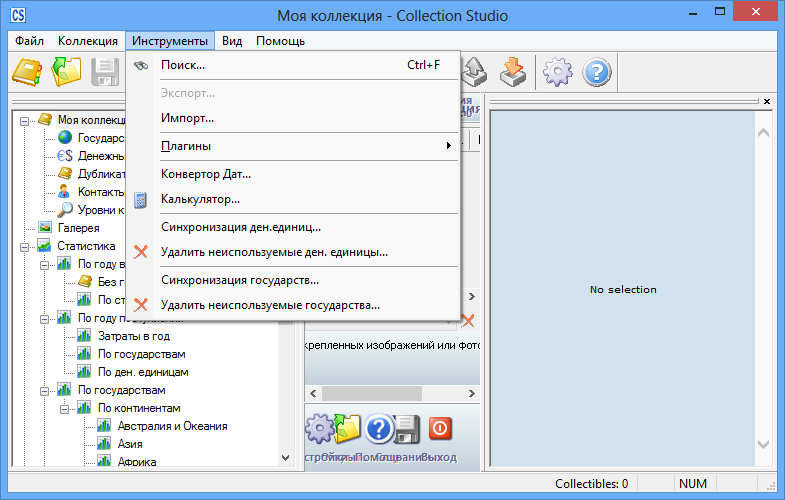Screen dimensions: 785x500
Task: Click the bottom panel blue help icon
Action: [378, 429]
